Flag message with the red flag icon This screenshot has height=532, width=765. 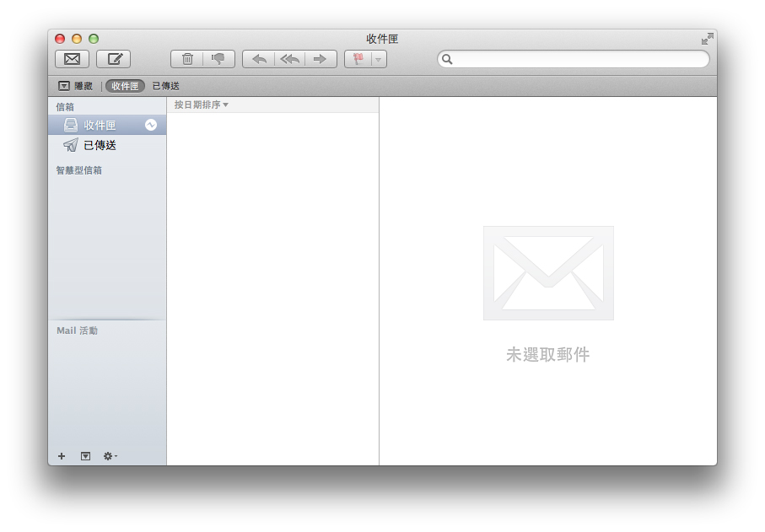pyautogui.click(x=358, y=59)
